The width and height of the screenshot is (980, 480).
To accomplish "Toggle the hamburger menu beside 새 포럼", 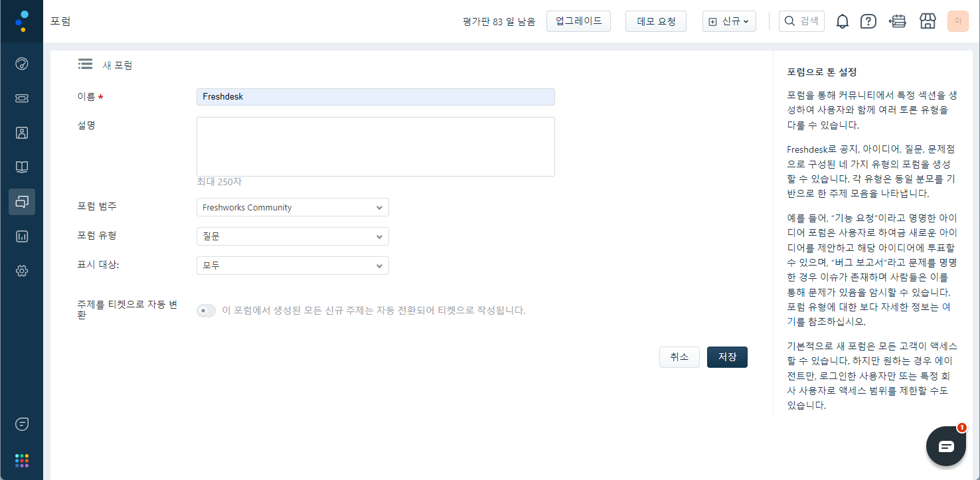I will pyautogui.click(x=85, y=64).
